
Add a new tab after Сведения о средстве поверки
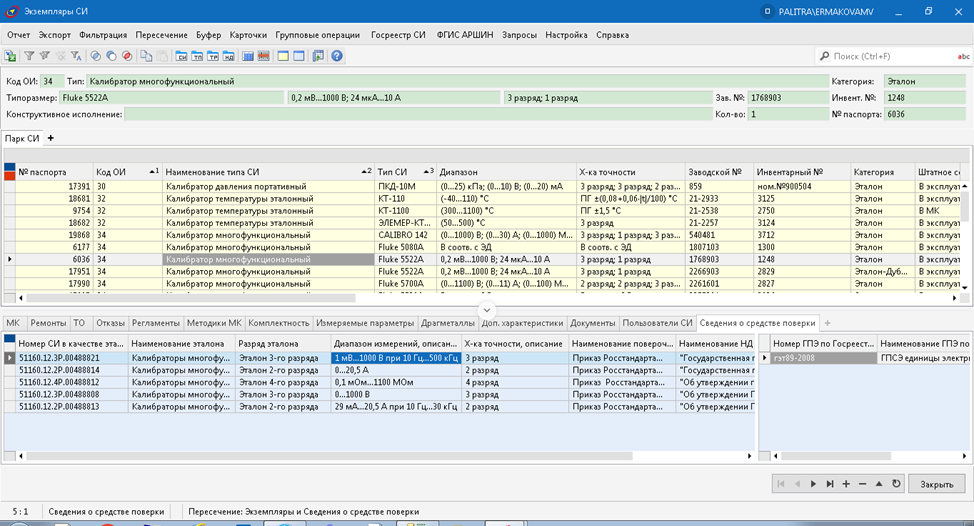click(x=827, y=323)
